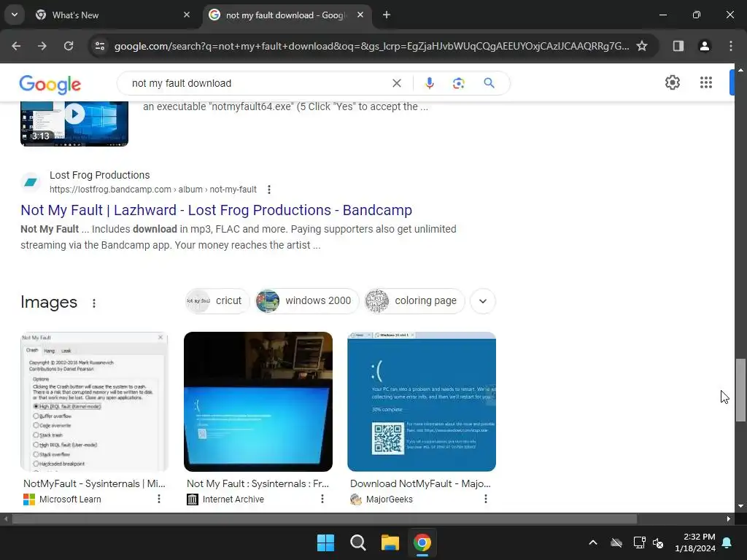Open File Explorer from taskbar
The image size is (747, 560).
click(390, 542)
